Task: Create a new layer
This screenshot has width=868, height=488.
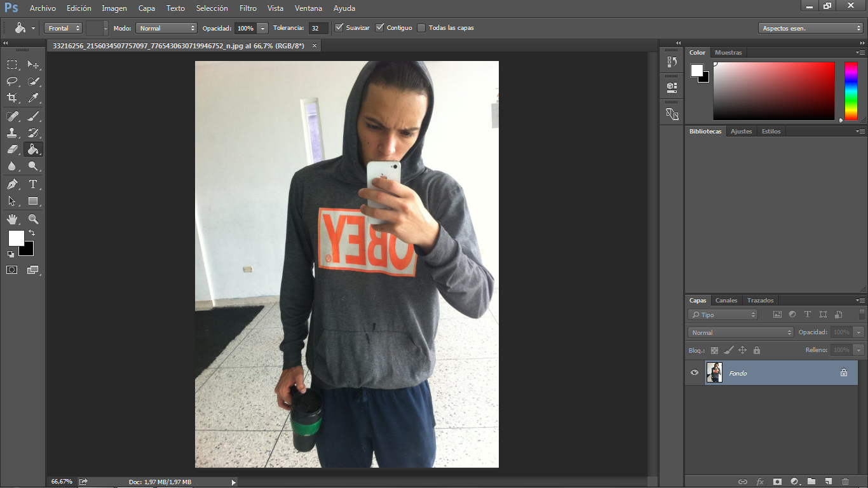Action: click(829, 482)
